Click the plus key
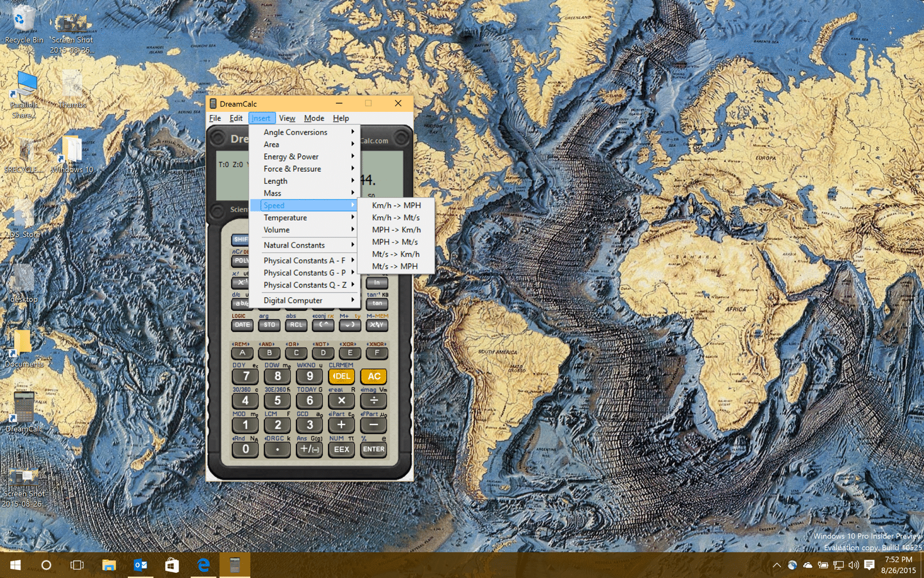 point(341,425)
